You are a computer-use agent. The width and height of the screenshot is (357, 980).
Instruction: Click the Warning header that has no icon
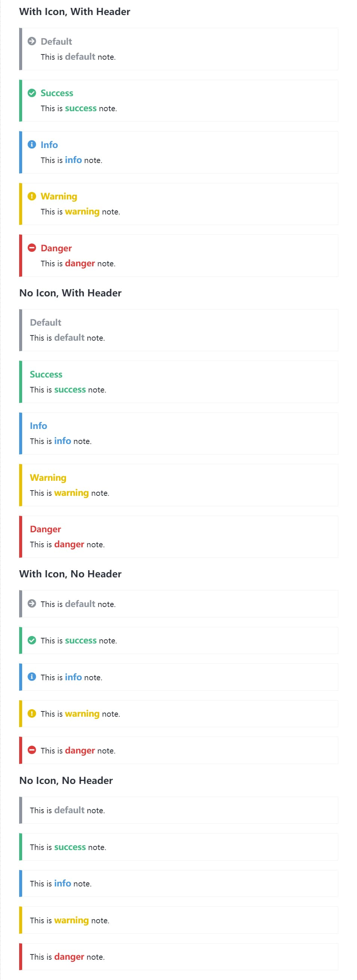pyautogui.click(x=48, y=477)
